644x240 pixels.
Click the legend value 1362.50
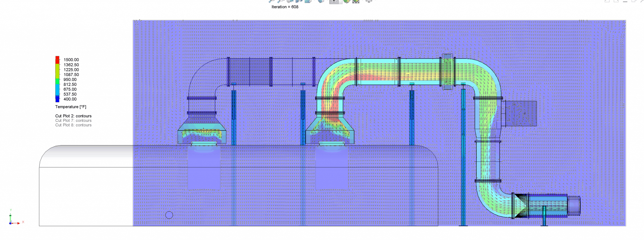pyautogui.click(x=71, y=65)
